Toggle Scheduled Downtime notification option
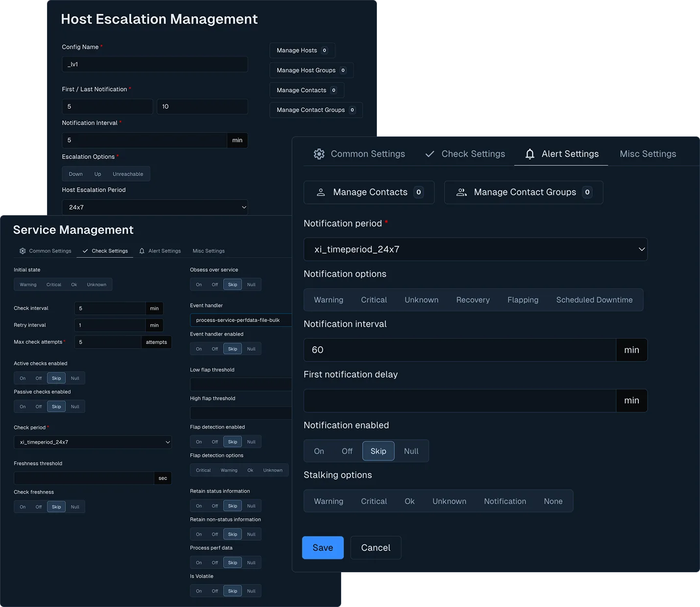This screenshot has width=700, height=607. pos(594,300)
